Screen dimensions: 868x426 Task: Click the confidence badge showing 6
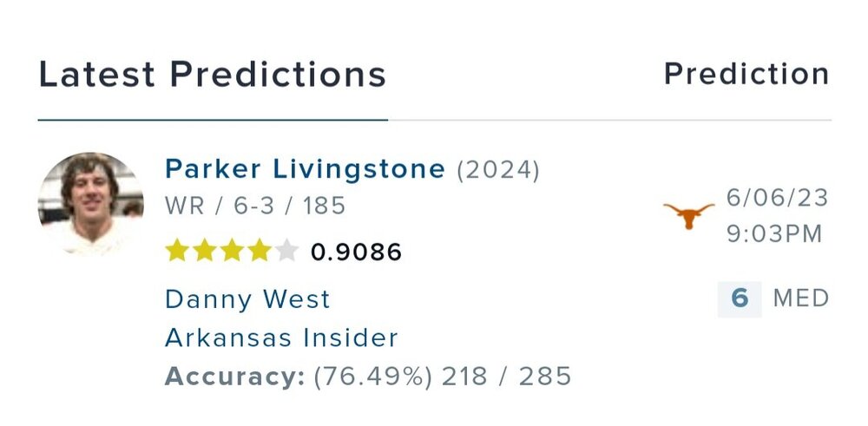pos(740,298)
